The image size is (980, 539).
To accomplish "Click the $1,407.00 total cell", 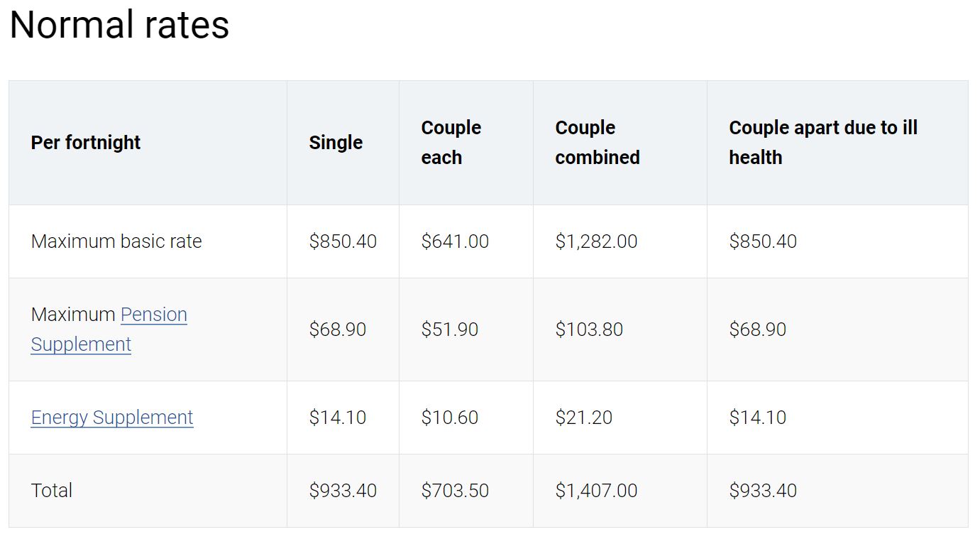I will tap(596, 491).
